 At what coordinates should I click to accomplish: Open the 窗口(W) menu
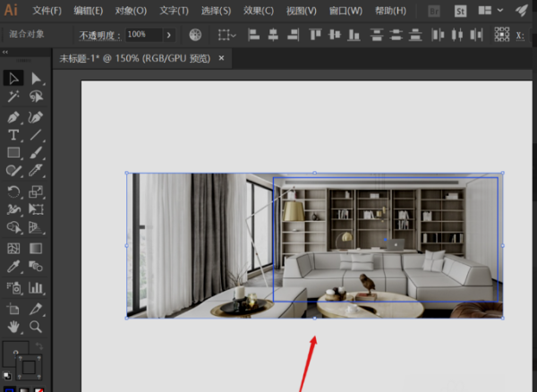(x=345, y=11)
